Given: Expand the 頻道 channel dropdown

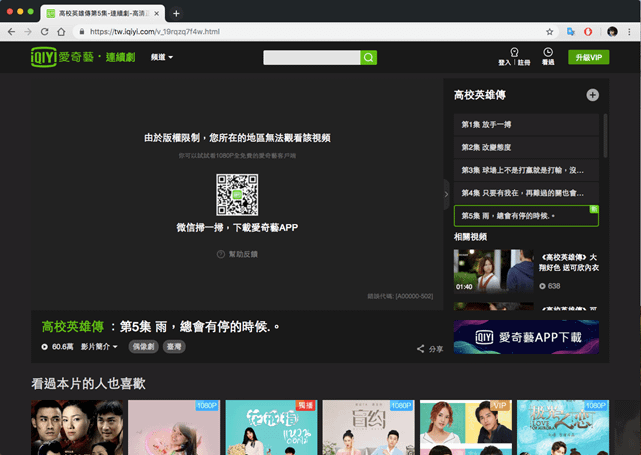Looking at the screenshot, I should pos(162,57).
